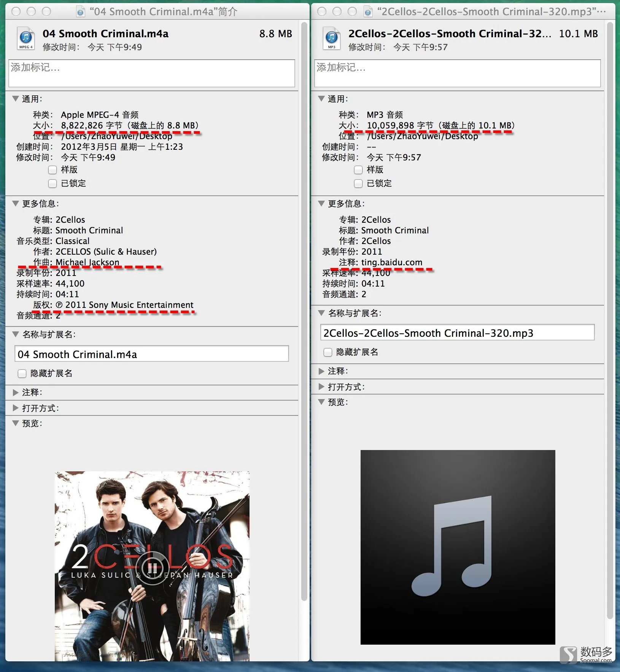Collapse the 更多信息 section in the m4a window
The width and height of the screenshot is (620, 672).
point(16,204)
